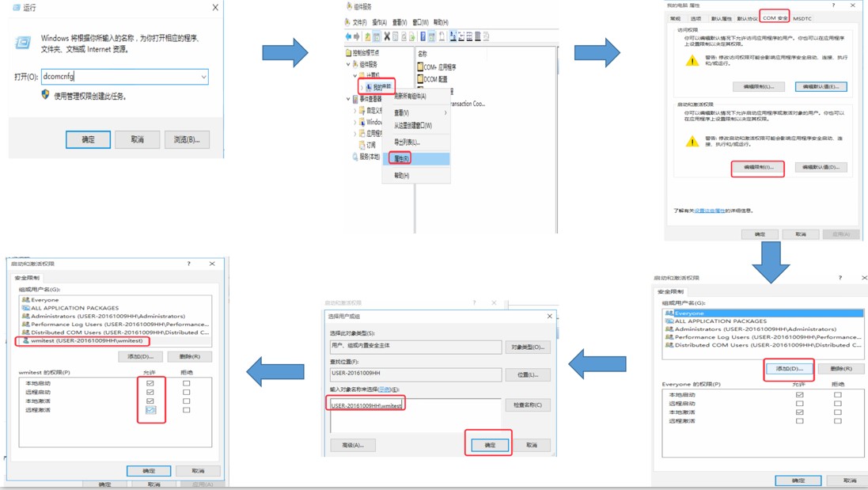868x490 pixels.
Task: Toggle 本地启动 deny checkbox for wmitest
Action: pos(187,383)
